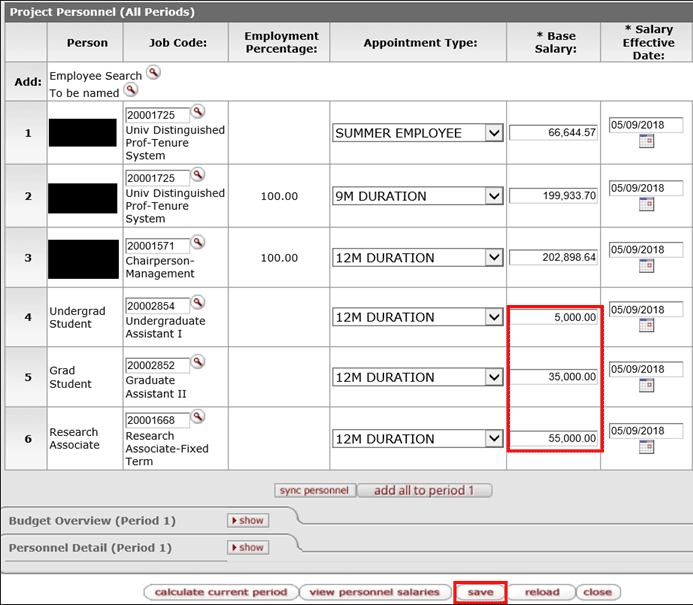Open the To be named lookup icon
This screenshot has width=693, height=605.
(x=131, y=90)
